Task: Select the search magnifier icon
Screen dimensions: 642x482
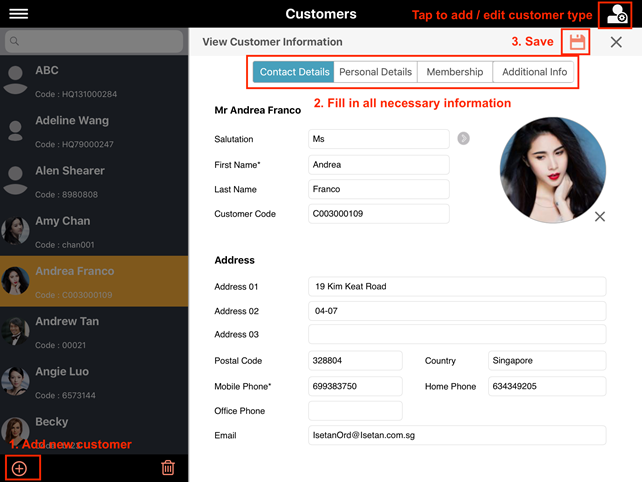Action: point(14,41)
